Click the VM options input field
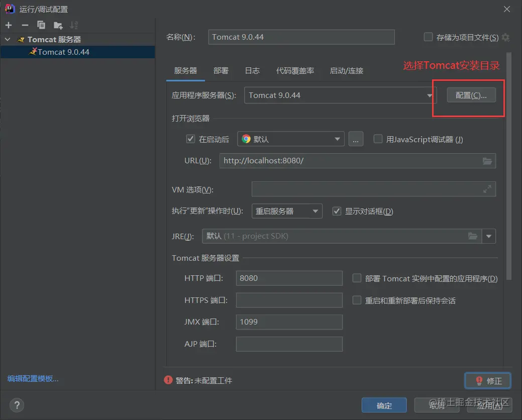Image resolution: width=522 pixels, height=420 pixels. (373, 189)
